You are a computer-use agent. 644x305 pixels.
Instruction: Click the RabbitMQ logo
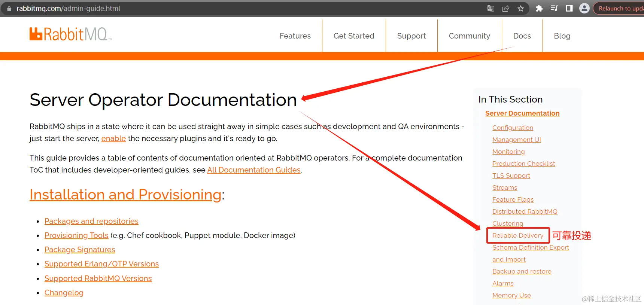click(70, 34)
